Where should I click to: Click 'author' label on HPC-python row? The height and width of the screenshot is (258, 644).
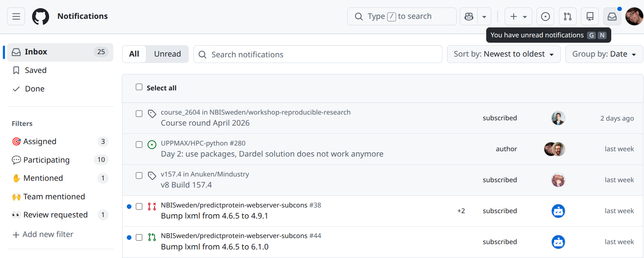[x=506, y=149]
